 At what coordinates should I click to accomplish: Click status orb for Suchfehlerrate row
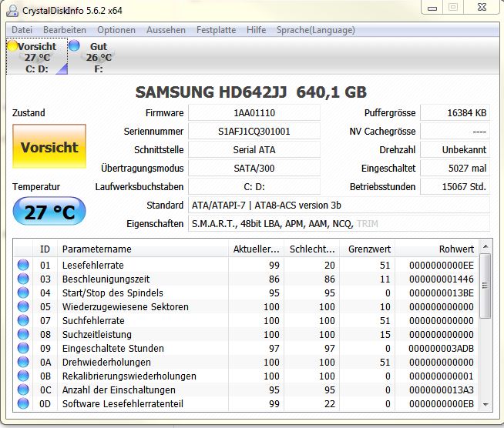coord(23,320)
